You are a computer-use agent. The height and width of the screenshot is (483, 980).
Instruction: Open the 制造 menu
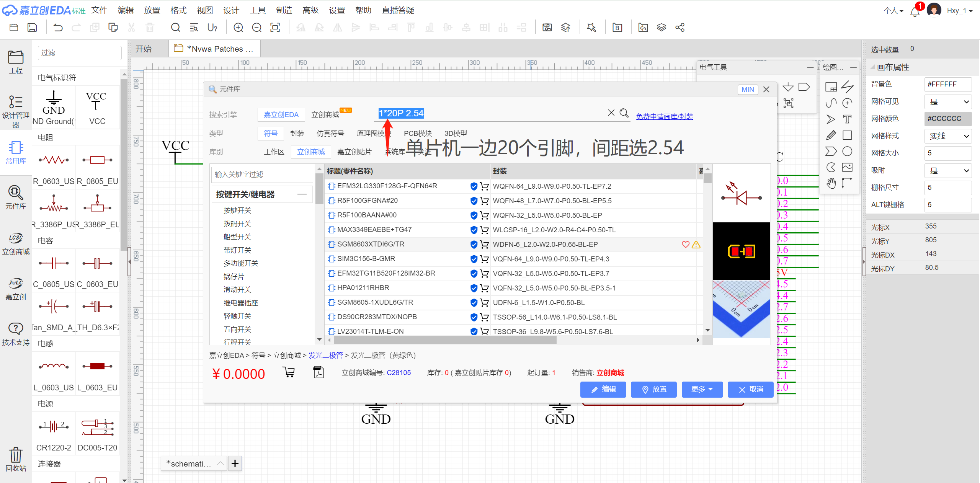pyautogui.click(x=284, y=10)
